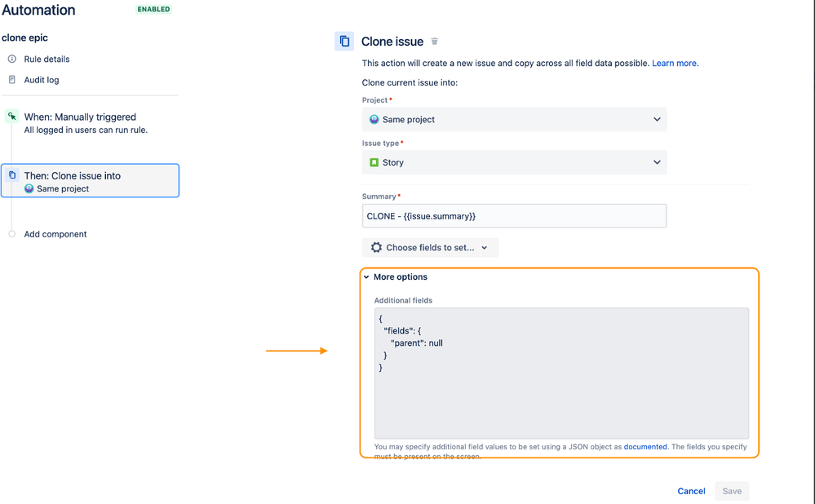Screen dimensions: 815x504
Task: Select the Then: Clone issue into step
Action: 91,181
